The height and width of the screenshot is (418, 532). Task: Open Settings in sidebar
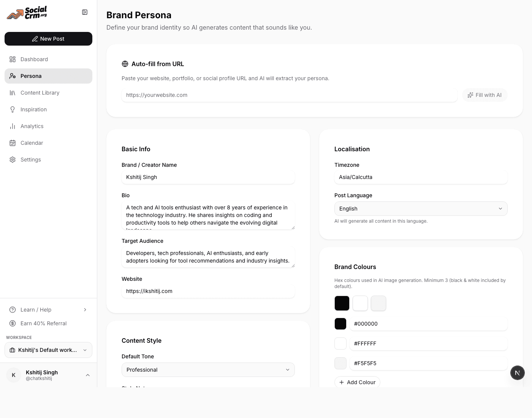point(48,160)
